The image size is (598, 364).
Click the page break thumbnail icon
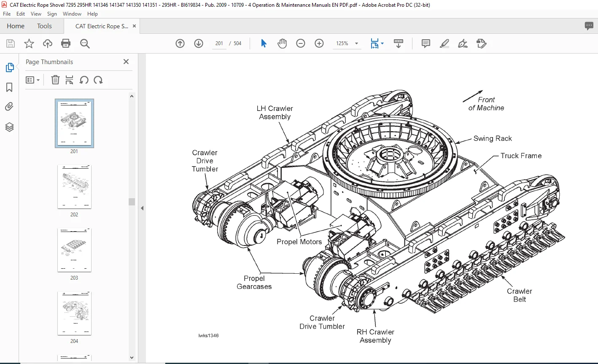[x=70, y=80]
